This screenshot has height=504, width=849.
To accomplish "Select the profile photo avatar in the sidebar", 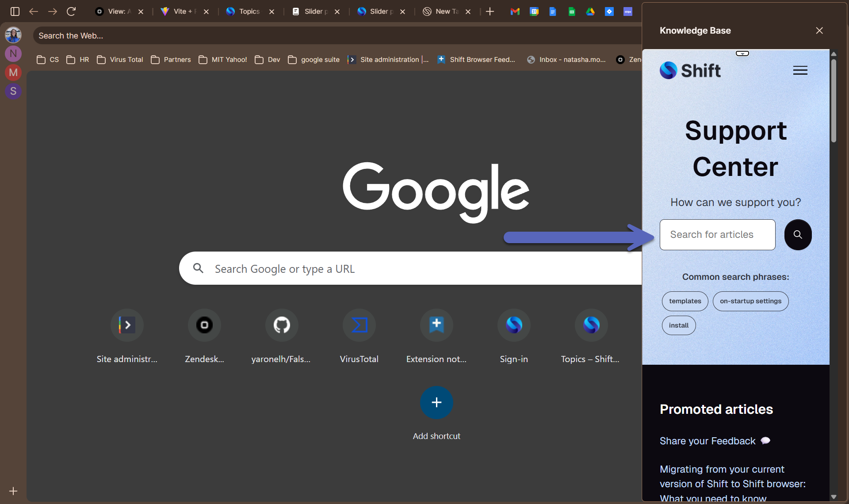I will [13, 34].
